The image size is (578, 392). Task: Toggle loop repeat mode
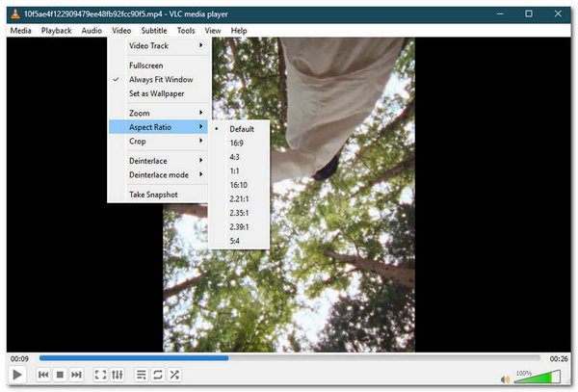157,375
